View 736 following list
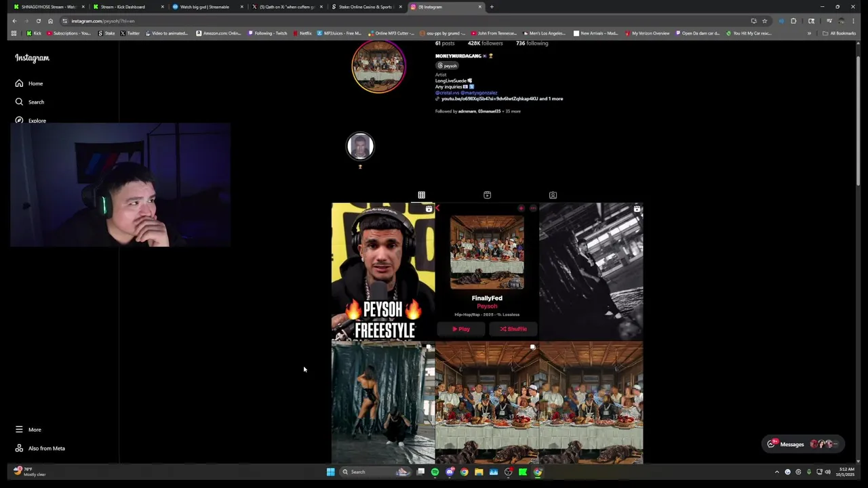Viewport: 868px width, 488px height. click(x=532, y=43)
